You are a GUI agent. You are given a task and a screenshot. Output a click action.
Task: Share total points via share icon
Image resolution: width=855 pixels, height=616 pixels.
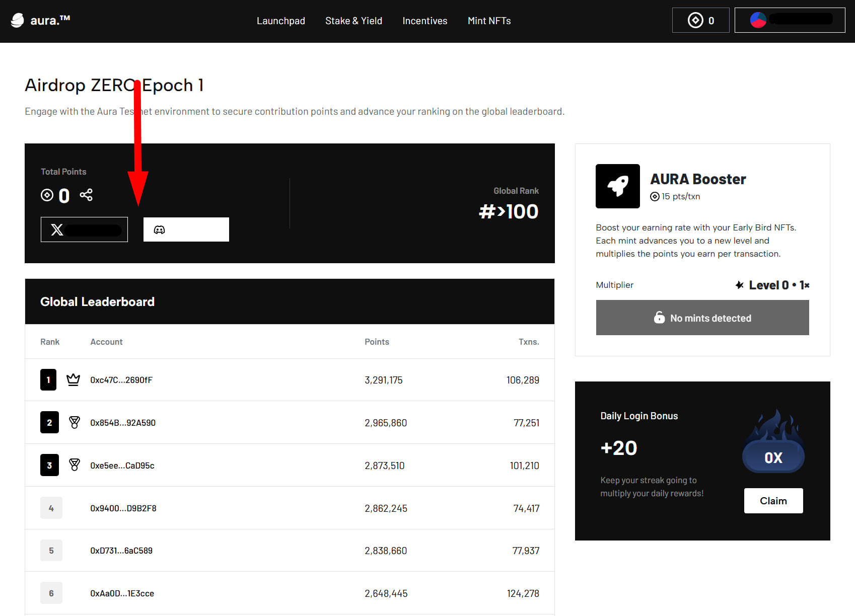click(86, 195)
